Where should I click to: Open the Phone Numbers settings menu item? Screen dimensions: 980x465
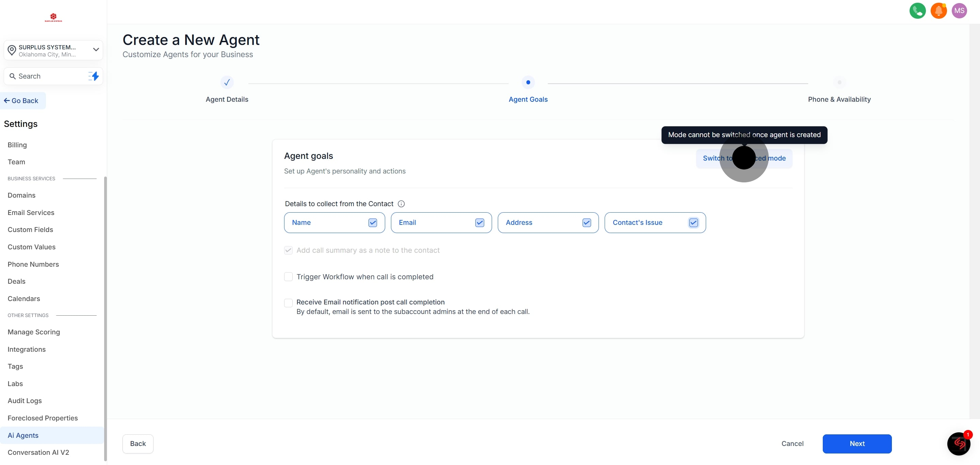coord(33,264)
